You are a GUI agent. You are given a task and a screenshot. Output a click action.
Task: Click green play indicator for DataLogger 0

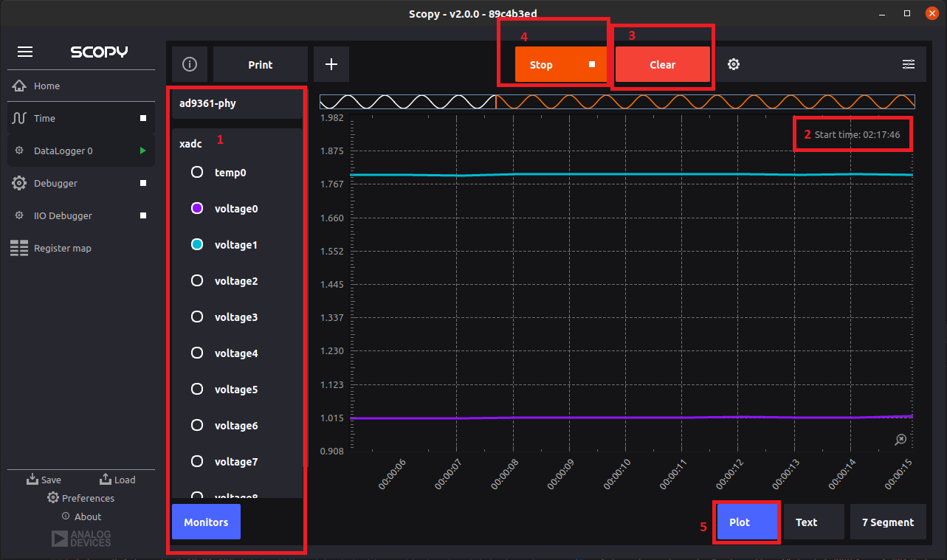pyautogui.click(x=143, y=151)
